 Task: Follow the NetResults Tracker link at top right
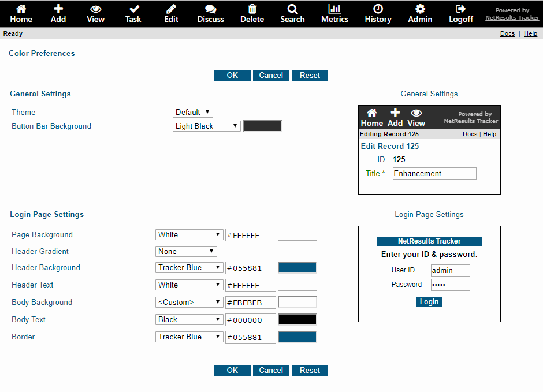click(x=512, y=18)
